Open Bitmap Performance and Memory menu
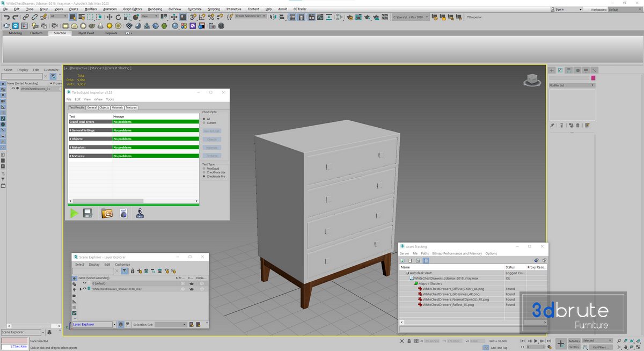The height and width of the screenshot is (351, 644). point(457,253)
